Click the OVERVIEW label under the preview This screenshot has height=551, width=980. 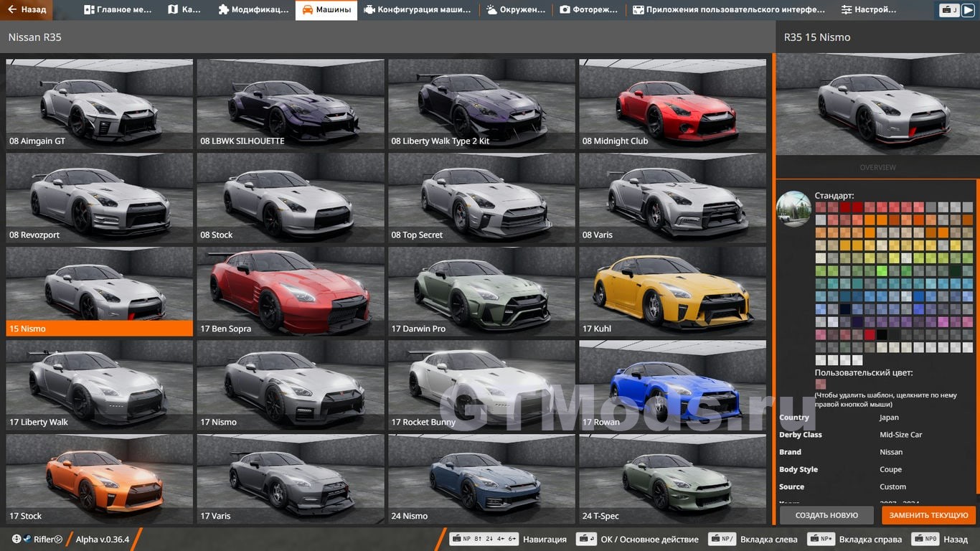[x=877, y=167]
